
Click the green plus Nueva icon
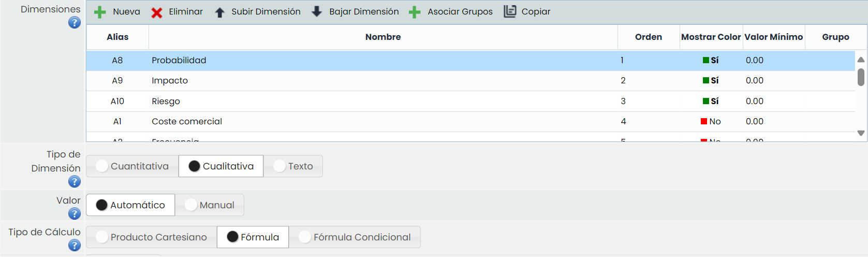(x=100, y=12)
